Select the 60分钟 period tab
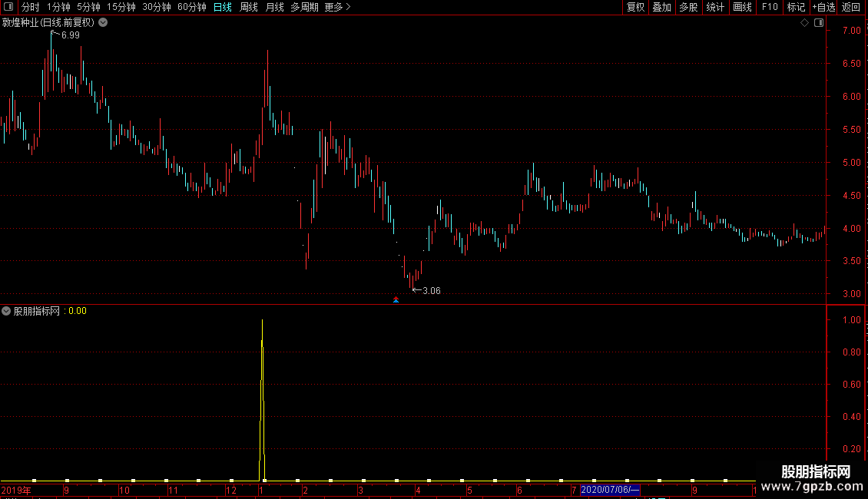868x499 pixels. tap(191, 7)
